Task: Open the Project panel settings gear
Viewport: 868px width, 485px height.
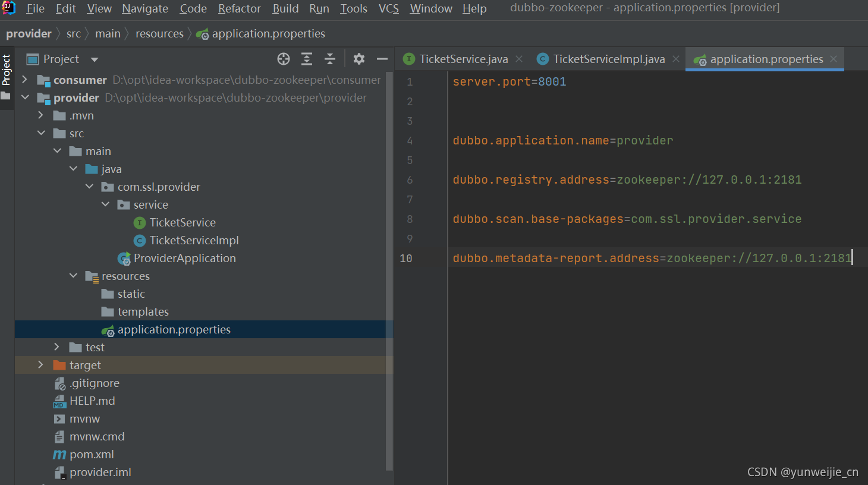Action: click(x=359, y=59)
